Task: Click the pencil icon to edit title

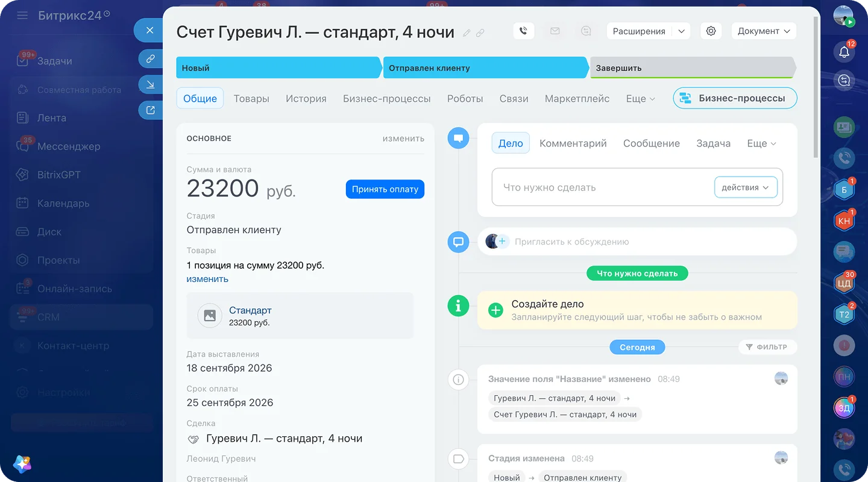Action: pos(467,33)
